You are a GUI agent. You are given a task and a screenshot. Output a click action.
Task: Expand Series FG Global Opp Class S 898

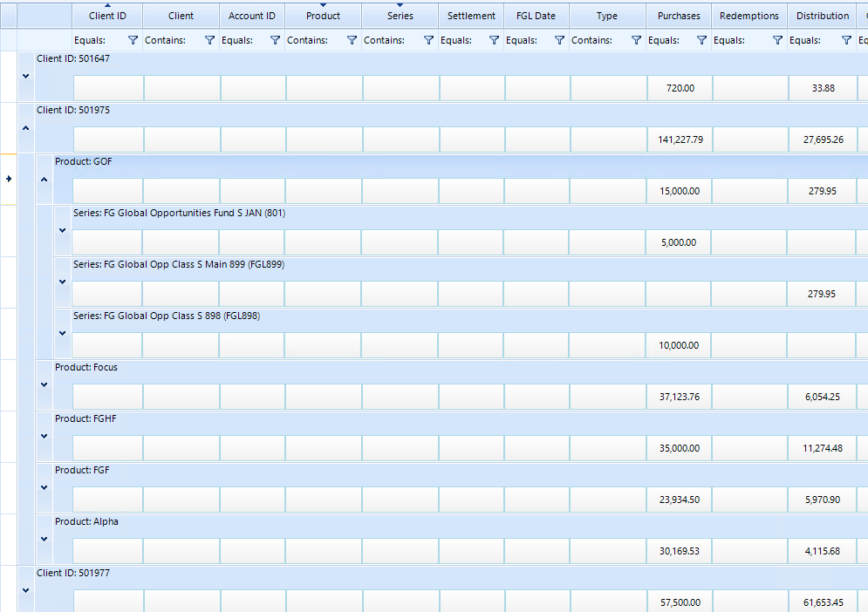pyautogui.click(x=62, y=334)
